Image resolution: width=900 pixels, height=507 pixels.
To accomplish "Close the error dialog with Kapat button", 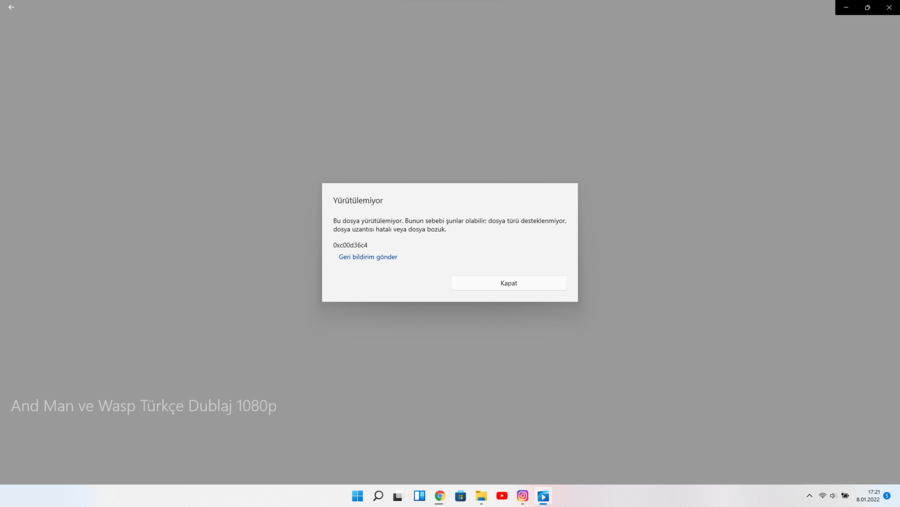I will coord(508,283).
